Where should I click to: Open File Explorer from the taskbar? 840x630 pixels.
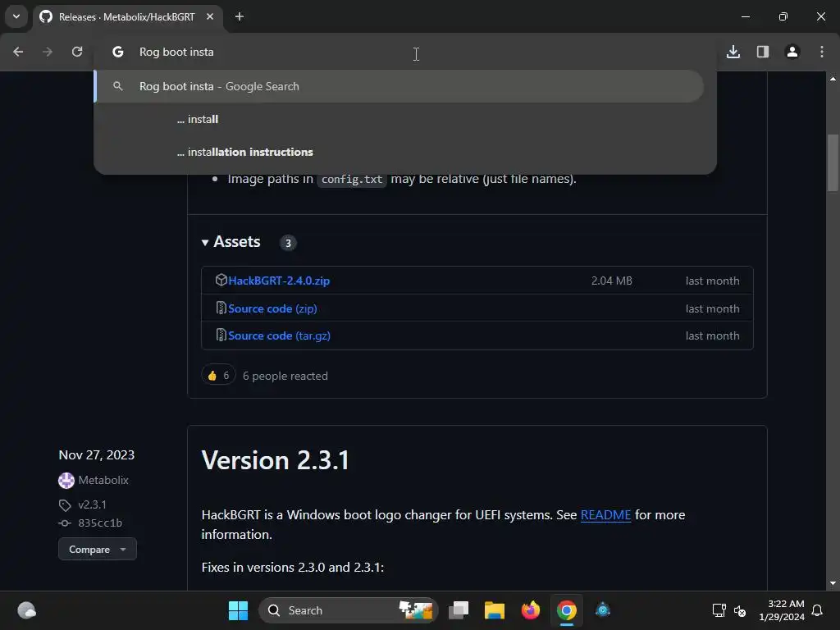(x=495, y=610)
